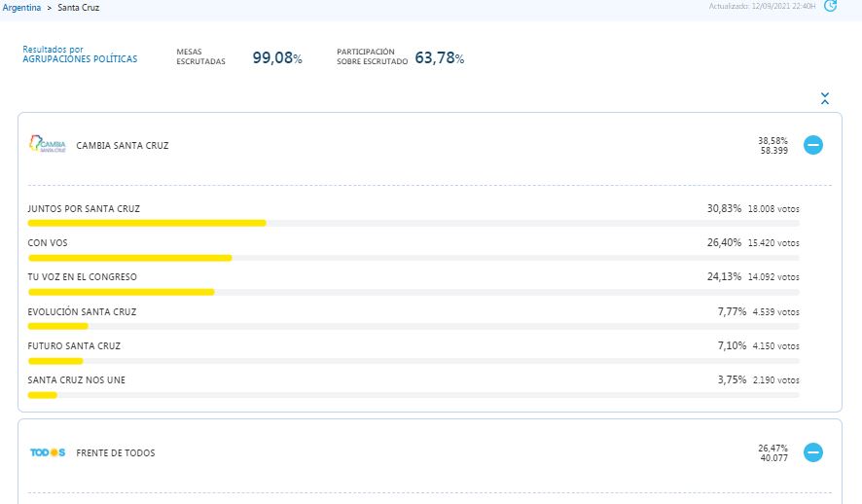Click the 24,13% percentage value
The height and width of the screenshot is (504, 862).
(x=724, y=276)
